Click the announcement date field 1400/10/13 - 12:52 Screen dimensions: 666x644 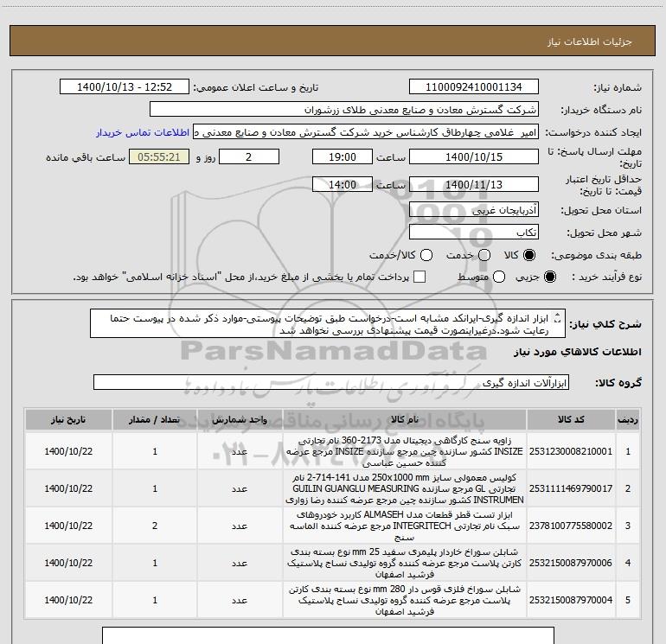[125, 87]
